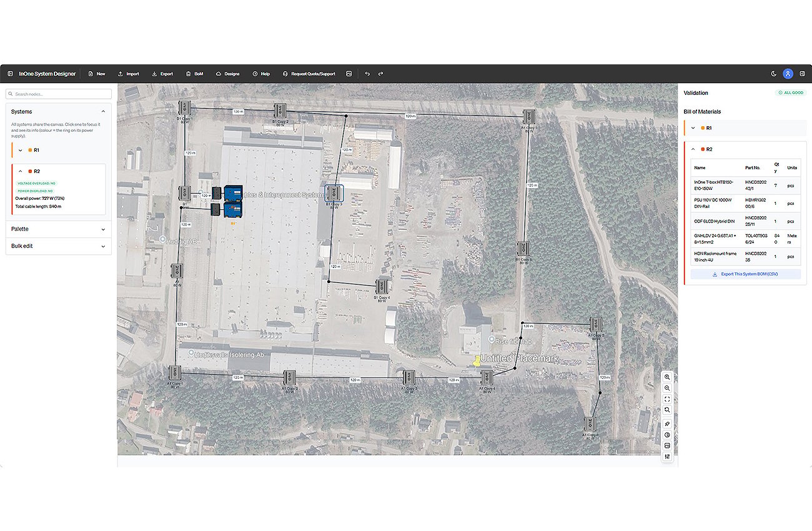Click the Redo arrow in the toolbar
Viewport: 812px width, 531px height.
(380, 74)
